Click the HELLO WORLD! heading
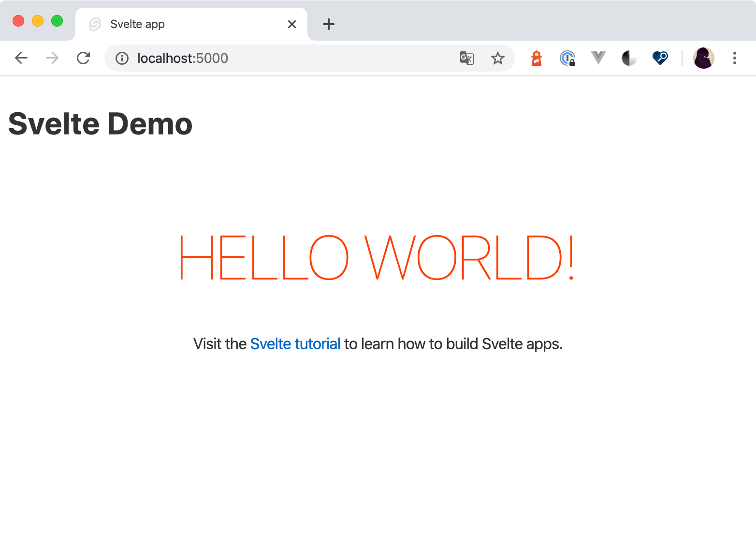Screen dimensions: 756x559 tap(378, 258)
